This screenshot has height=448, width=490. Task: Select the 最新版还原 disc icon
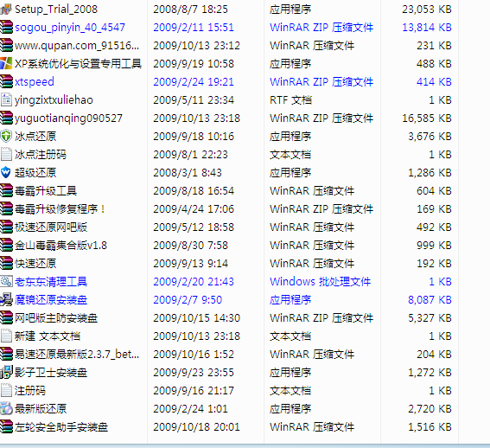[6, 408]
